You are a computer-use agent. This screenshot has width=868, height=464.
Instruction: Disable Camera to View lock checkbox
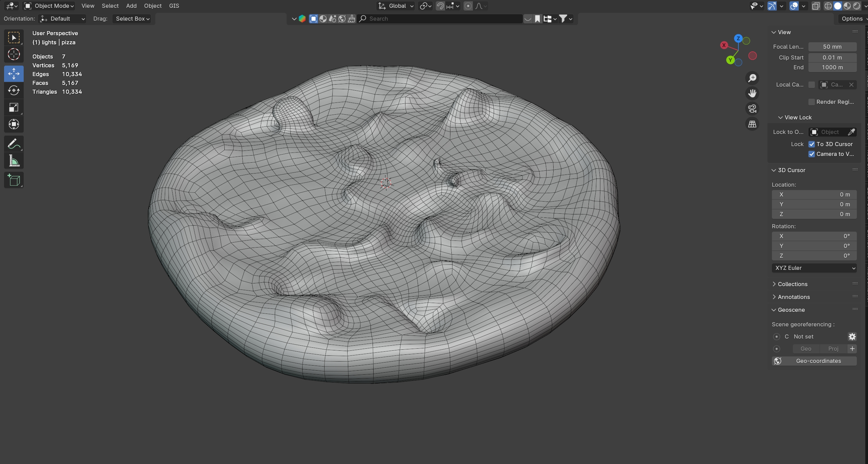[x=811, y=154]
